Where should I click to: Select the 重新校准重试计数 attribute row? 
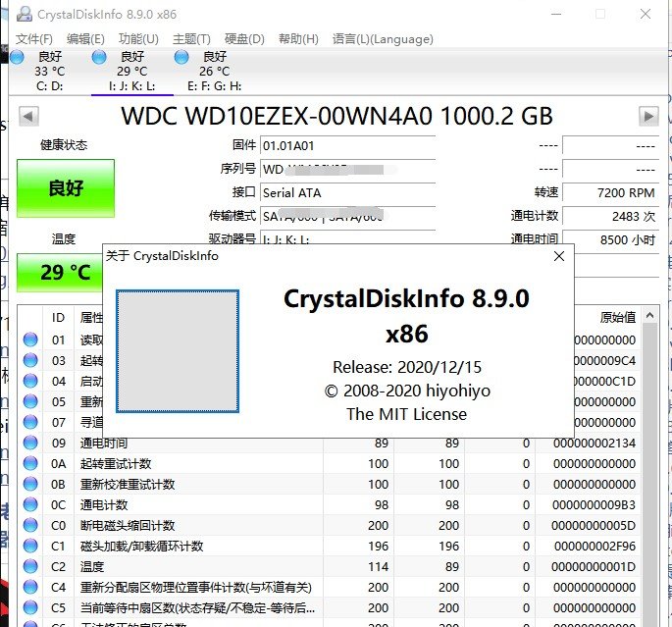tap(330, 484)
